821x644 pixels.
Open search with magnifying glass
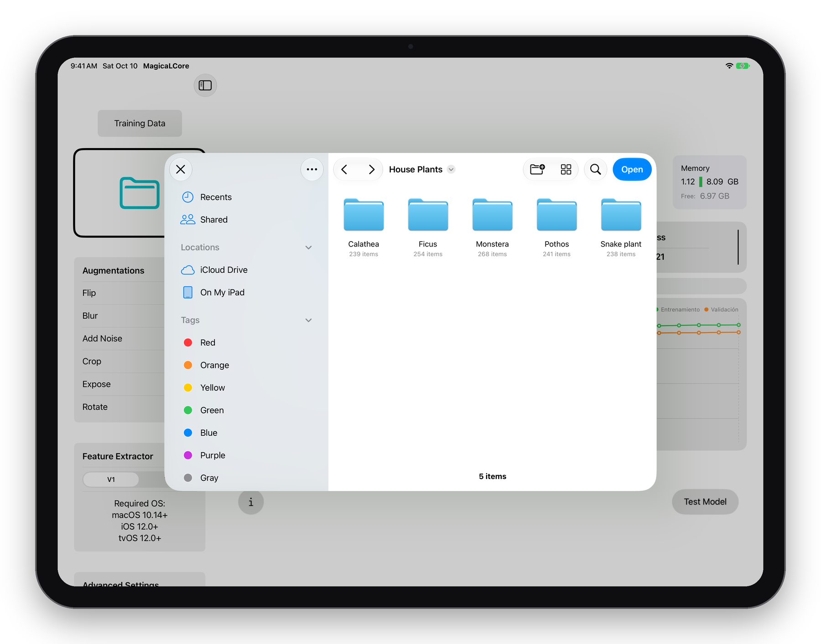pyautogui.click(x=596, y=170)
